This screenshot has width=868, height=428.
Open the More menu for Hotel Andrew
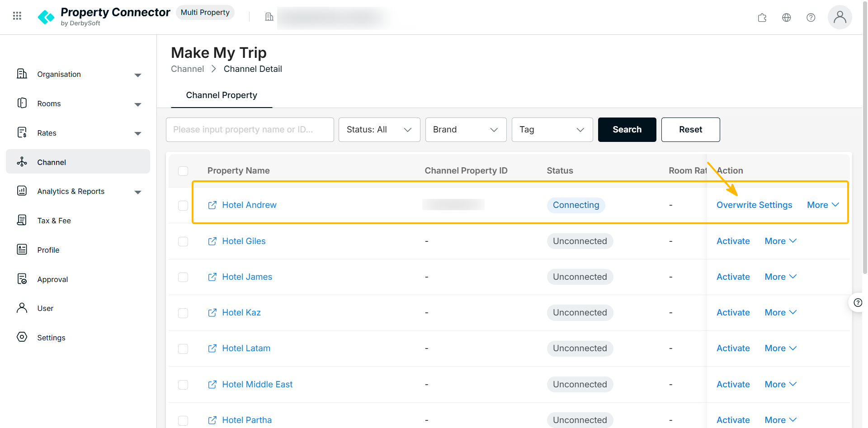click(x=823, y=205)
